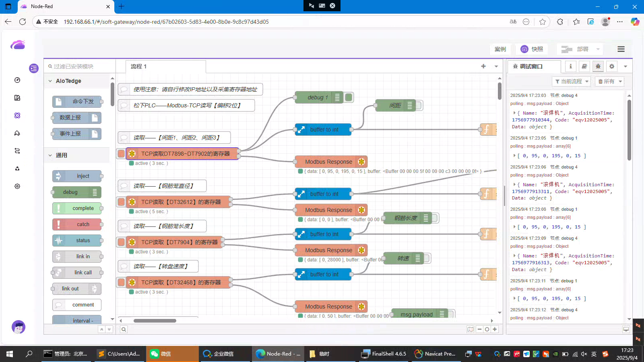Toggle the left menu collapse button
The width and height of the screenshot is (644, 362).
pos(33,68)
